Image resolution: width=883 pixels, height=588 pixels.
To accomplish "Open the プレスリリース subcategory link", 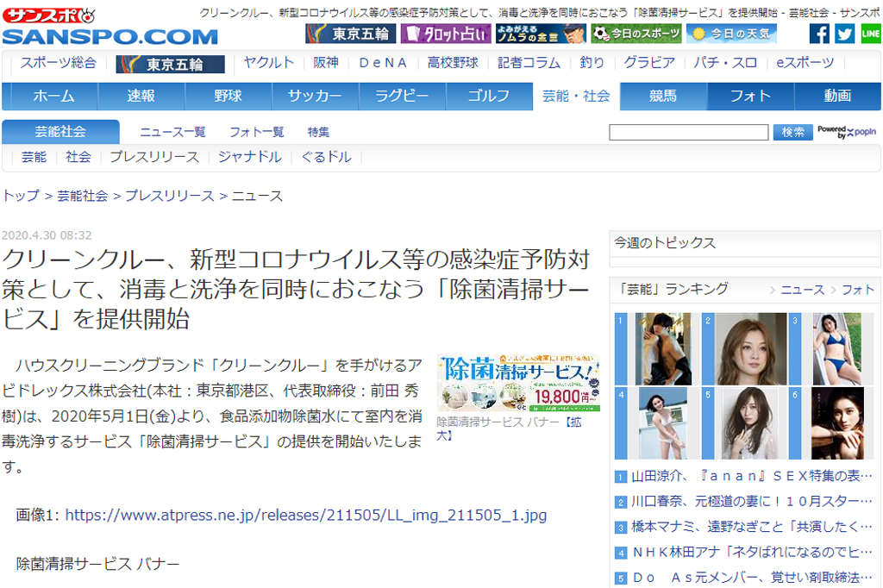I will (x=154, y=157).
